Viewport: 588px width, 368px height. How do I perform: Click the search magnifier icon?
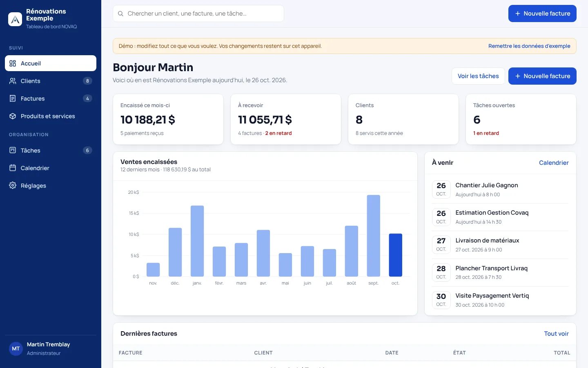[120, 13]
